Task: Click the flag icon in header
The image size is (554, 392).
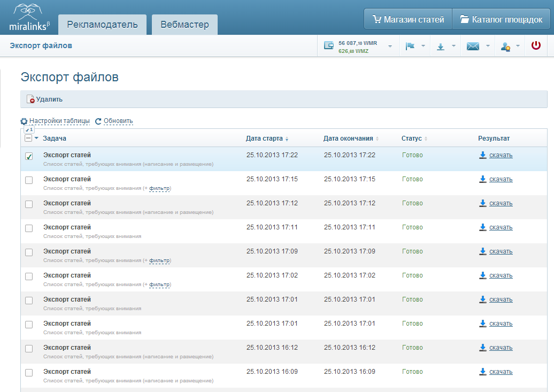Action: 410,46
